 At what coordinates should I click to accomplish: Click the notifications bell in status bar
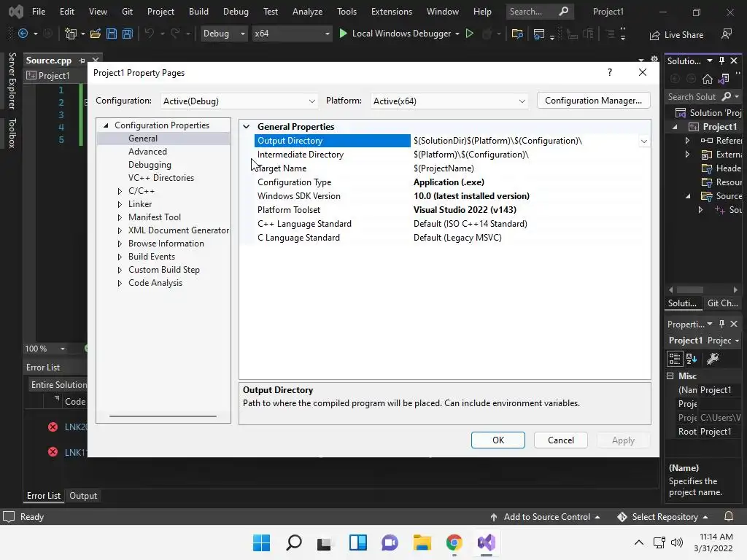729,517
